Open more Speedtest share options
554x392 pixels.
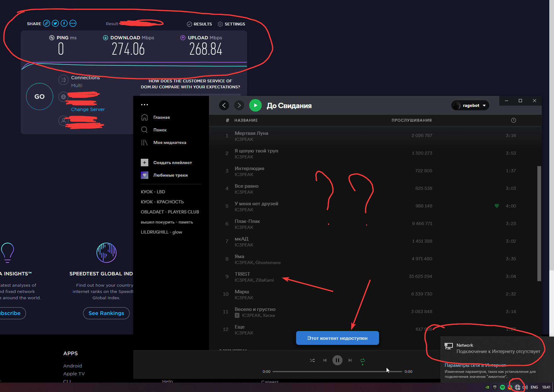click(x=73, y=23)
